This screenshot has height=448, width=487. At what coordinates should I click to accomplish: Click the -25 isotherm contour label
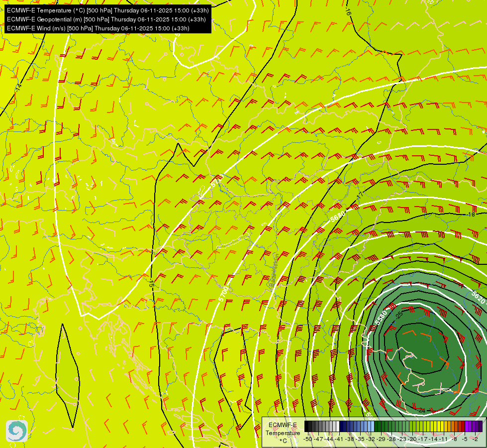(x=399, y=315)
